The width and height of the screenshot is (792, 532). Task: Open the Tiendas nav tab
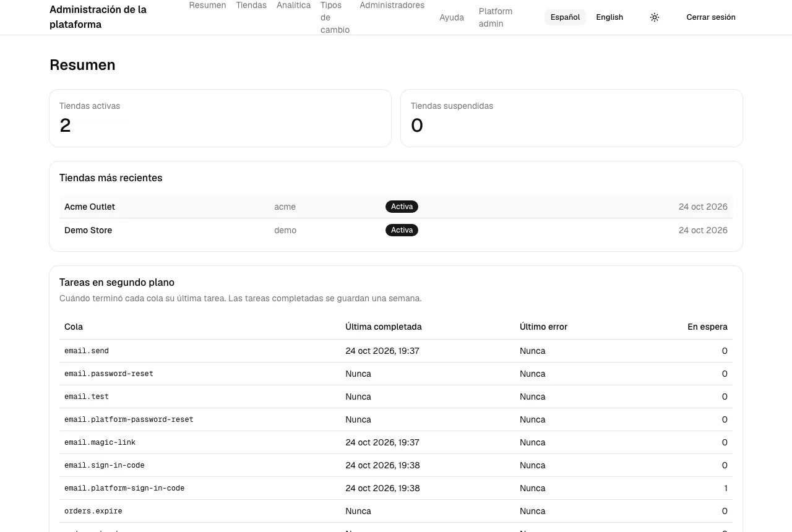[x=251, y=5]
